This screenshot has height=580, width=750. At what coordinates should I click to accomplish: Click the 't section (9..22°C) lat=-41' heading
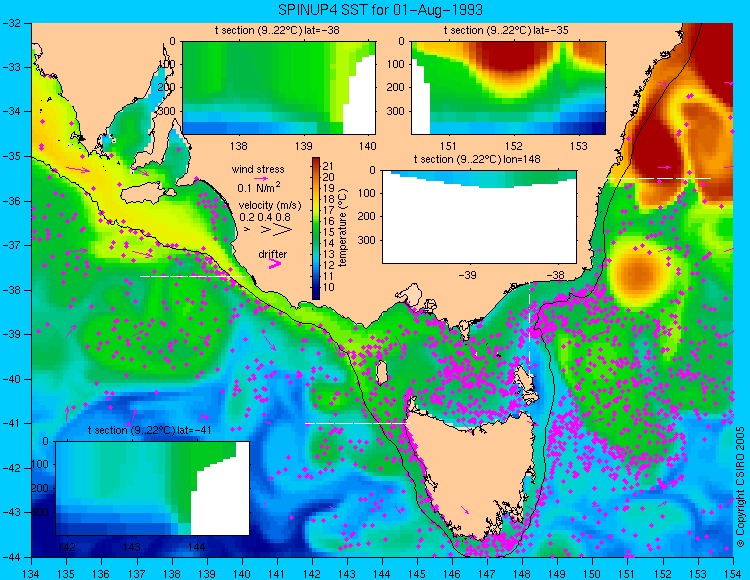pyautogui.click(x=149, y=430)
